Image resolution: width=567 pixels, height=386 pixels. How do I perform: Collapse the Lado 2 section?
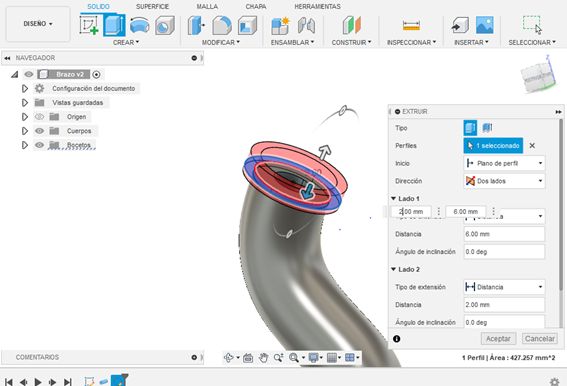click(x=393, y=269)
